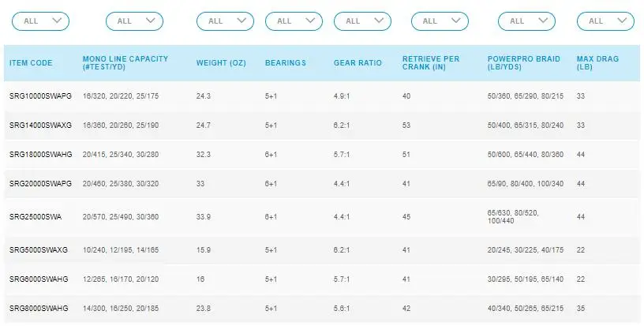Select the SRG10000SWAPG item code
Screen dimensions: 644x326
tap(40, 96)
